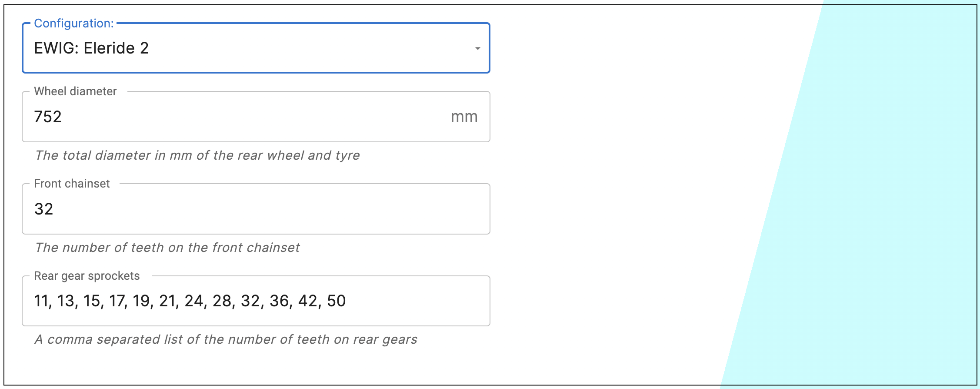Click the 32 front chainset teeth value

click(43, 209)
